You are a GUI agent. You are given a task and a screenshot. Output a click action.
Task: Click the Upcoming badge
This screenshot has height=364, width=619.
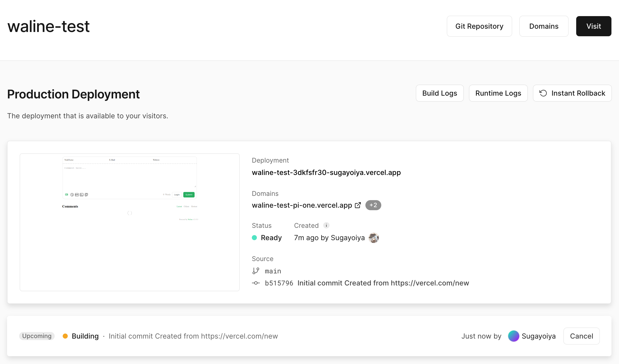(x=37, y=336)
